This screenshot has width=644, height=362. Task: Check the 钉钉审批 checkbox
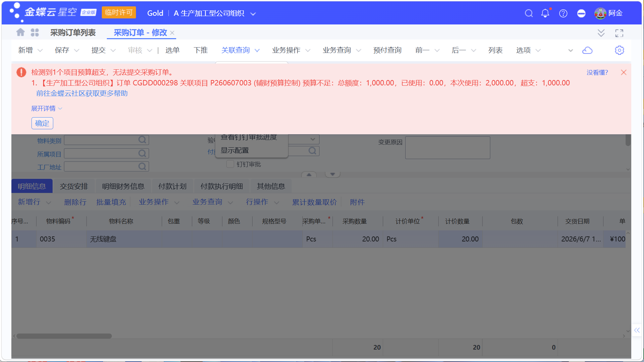click(230, 164)
